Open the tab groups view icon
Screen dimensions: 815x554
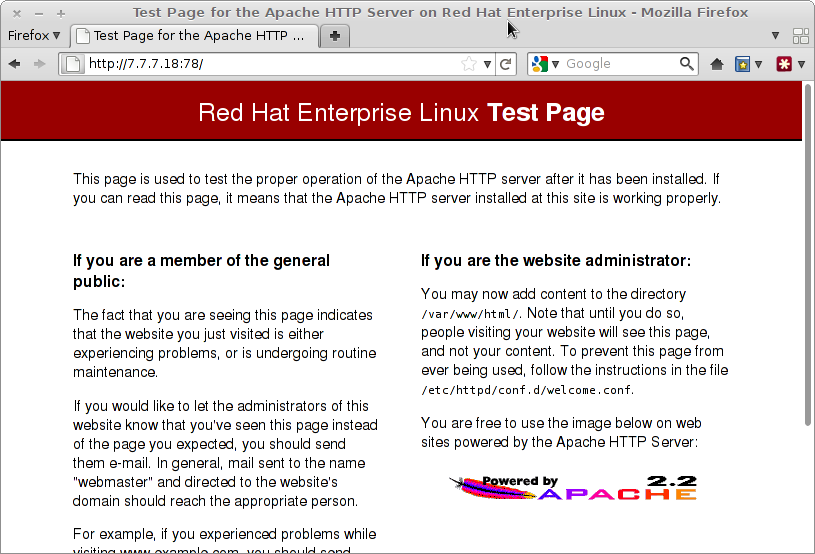[x=800, y=36]
